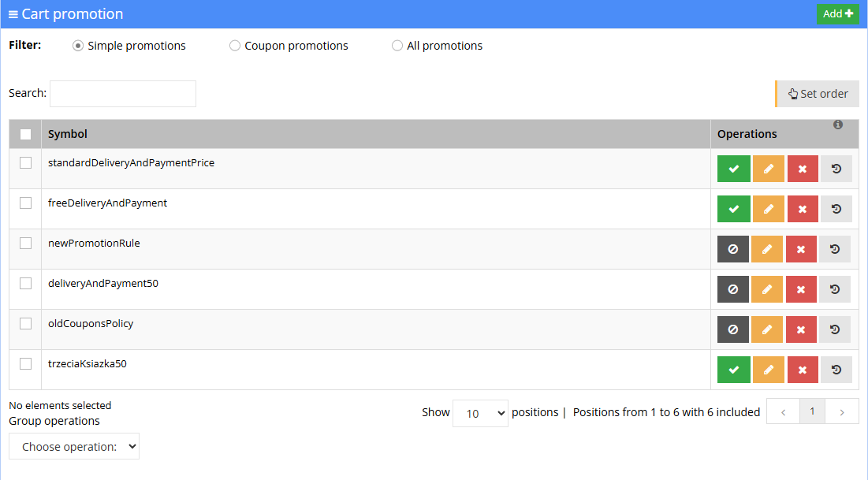Click the info icon in the Operations header

click(838, 125)
